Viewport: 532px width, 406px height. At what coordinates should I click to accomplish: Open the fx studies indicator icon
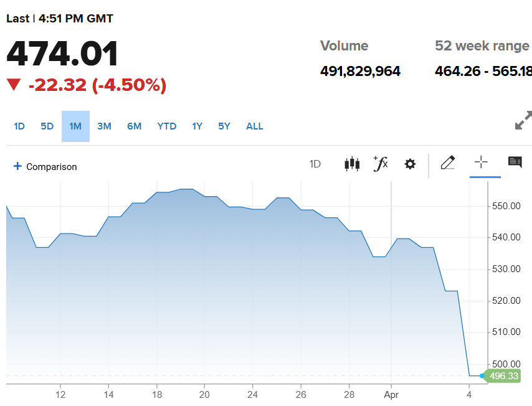pos(381,164)
